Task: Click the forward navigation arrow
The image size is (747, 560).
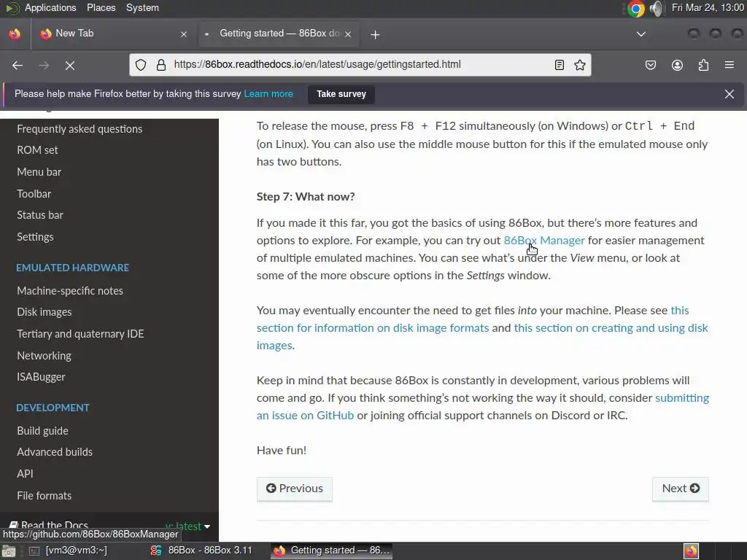Action: click(44, 65)
